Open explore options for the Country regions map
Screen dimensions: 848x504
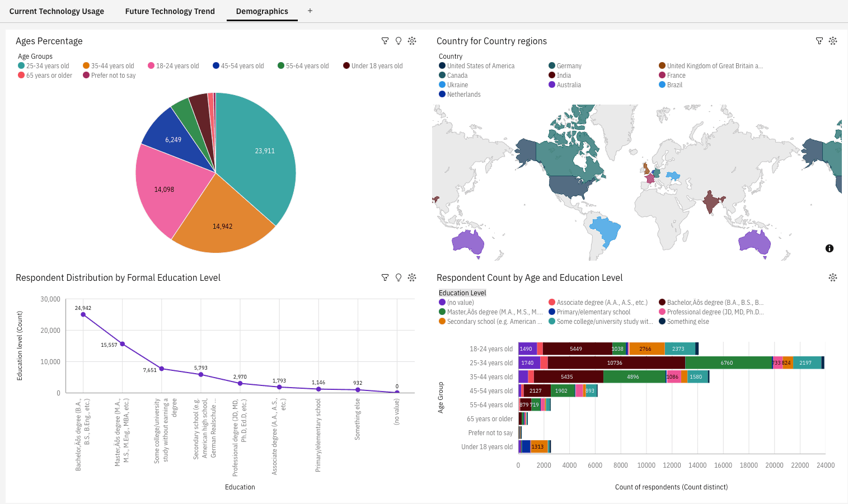[x=833, y=41]
